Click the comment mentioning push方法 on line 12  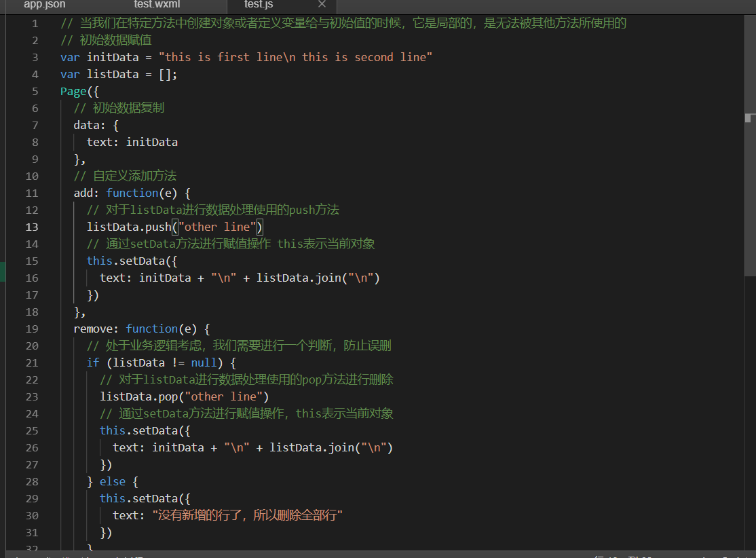pyautogui.click(x=213, y=210)
